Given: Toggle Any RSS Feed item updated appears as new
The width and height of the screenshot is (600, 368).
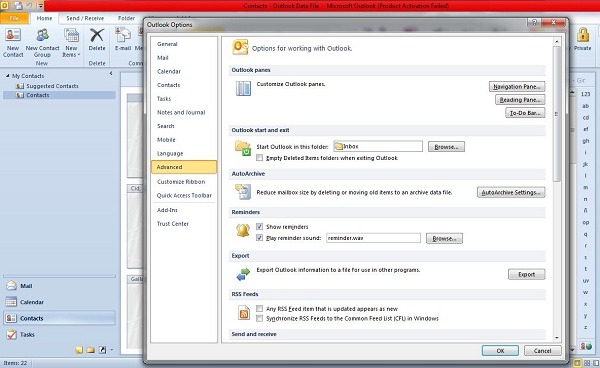Looking at the screenshot, I should (259, 308).
